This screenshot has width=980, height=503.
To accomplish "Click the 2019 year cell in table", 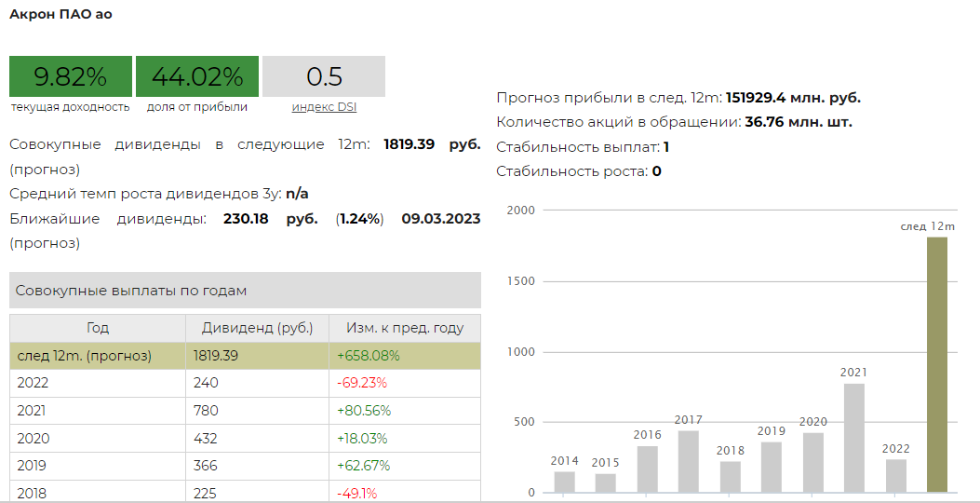I will tap(98, 466).
